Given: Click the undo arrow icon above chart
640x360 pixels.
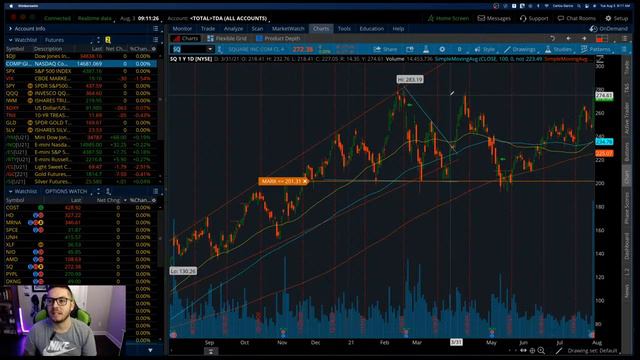Looking at the screenshot, I should pos(553,38).
